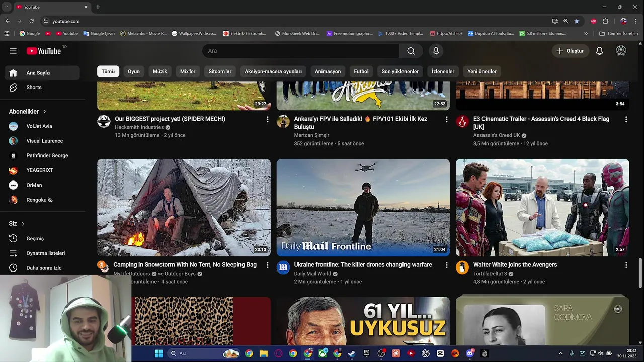Click Hacksmith Industries channel avatar
Image resolution: width=644 pixels, height=362 pixels.
(x=104, y=121)
